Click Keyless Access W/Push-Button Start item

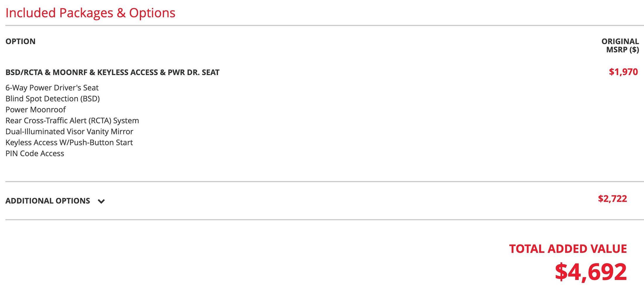(x=69, y=142)
